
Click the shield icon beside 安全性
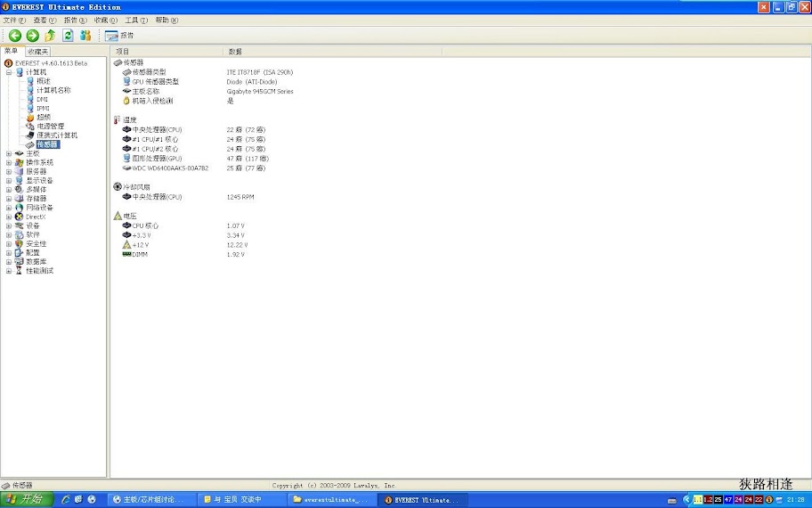tap(20, 243)
